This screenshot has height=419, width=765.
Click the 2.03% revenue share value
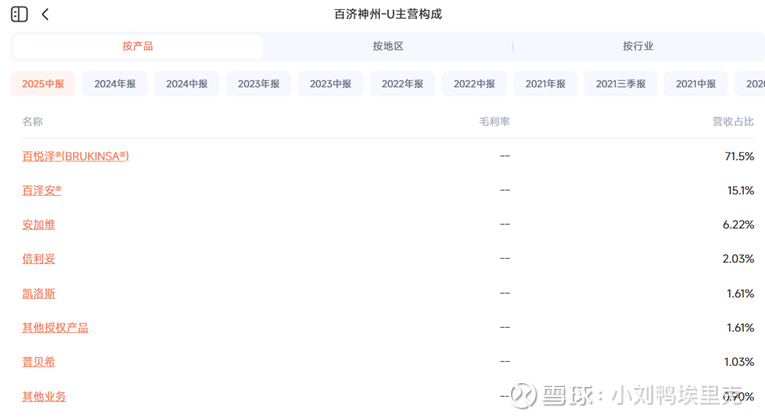(738, 259)
